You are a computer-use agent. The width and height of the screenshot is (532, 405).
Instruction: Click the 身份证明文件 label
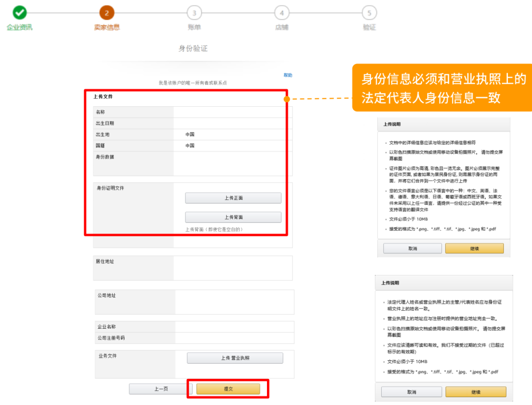tap(110, 188)
